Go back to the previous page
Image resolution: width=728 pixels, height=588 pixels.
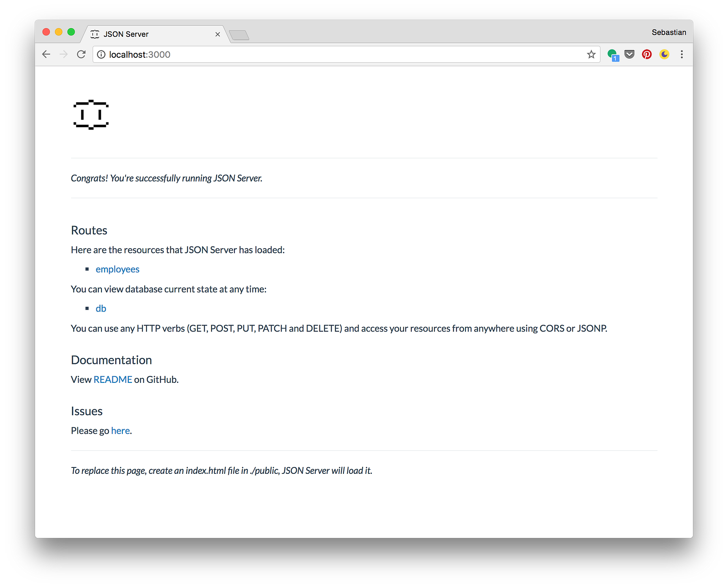tap(46, 55)
